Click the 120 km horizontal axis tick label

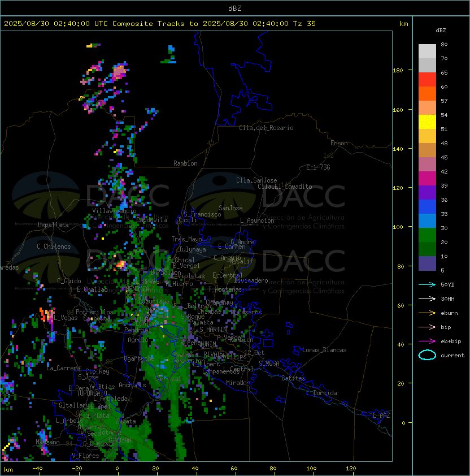pos(351,469)
